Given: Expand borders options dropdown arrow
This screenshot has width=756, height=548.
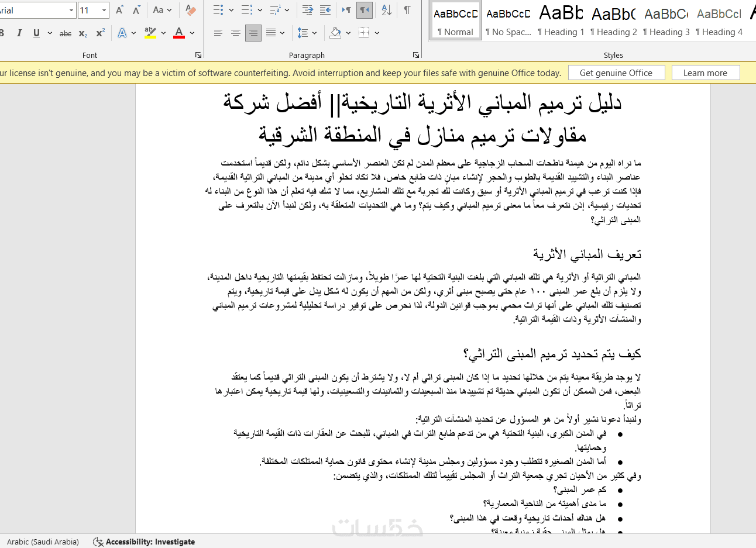Looking at the screenshot, I should 377,33.
